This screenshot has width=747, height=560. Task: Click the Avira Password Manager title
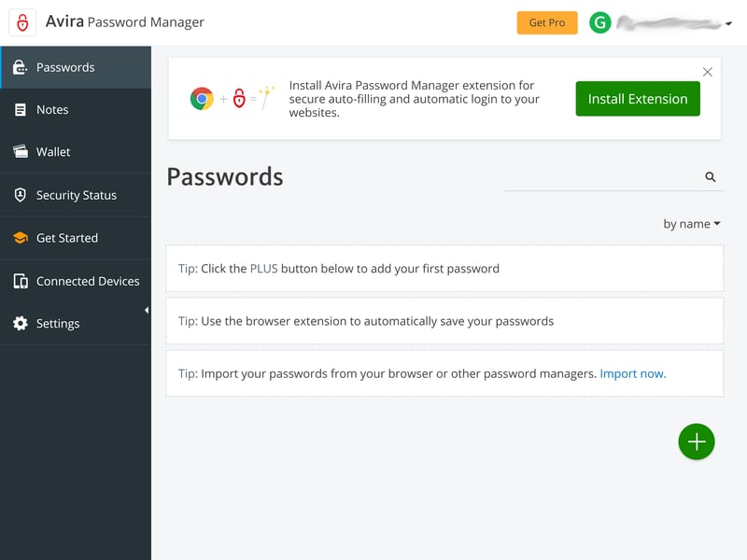coord(125,21)
